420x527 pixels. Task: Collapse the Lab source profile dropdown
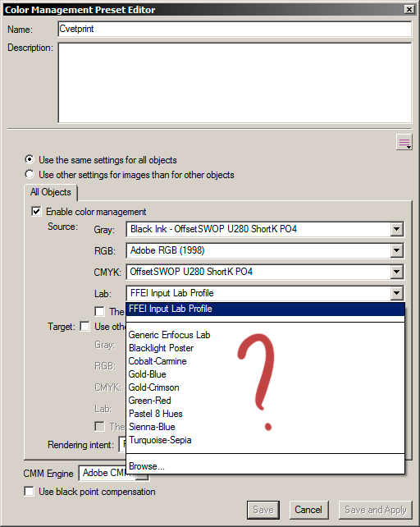[397, 293]
